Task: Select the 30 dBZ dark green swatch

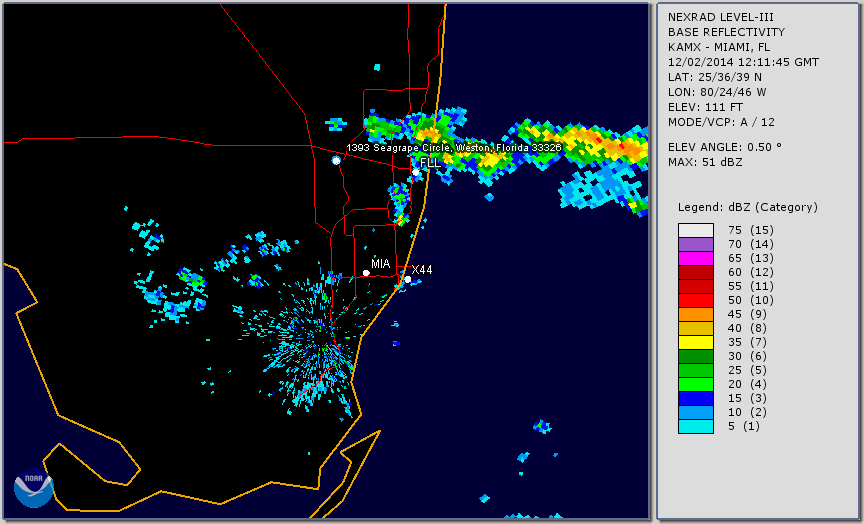Action: point(696,356)
